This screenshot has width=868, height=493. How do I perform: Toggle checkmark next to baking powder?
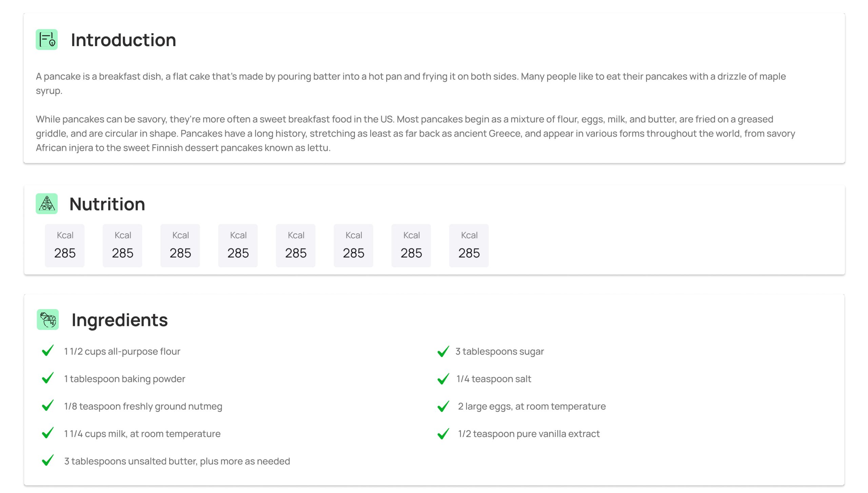[x=48, y=378]
